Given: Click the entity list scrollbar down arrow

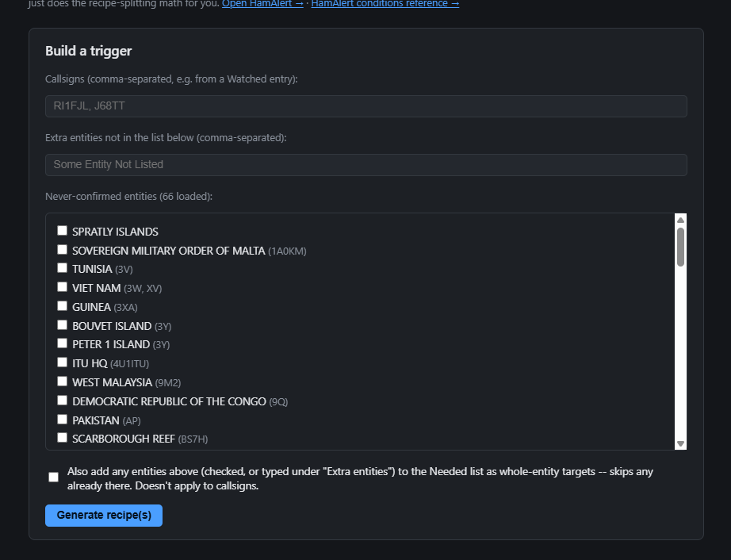Looking at the screenshot, I should (x=680, y=444).
